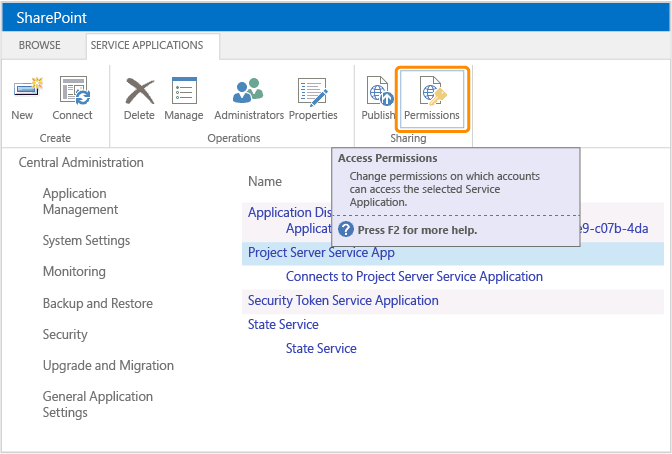Click the Create group label

click(55, 138)
